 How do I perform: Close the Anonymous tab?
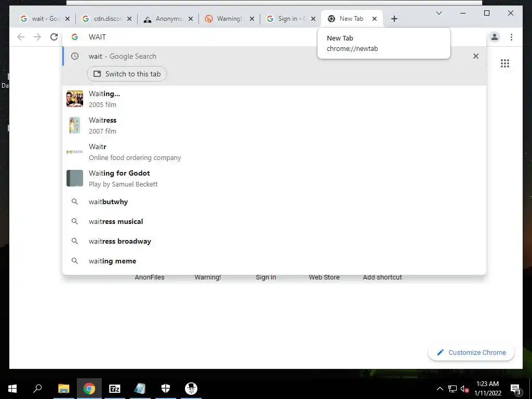[191, 19]
